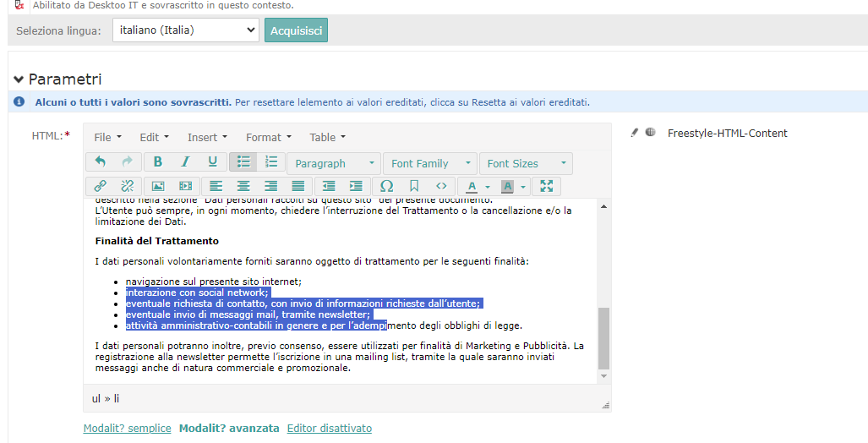Collapse the Parametri section
Screen dimensions: 868x443
pyautogui.click(x=19, y=79)
